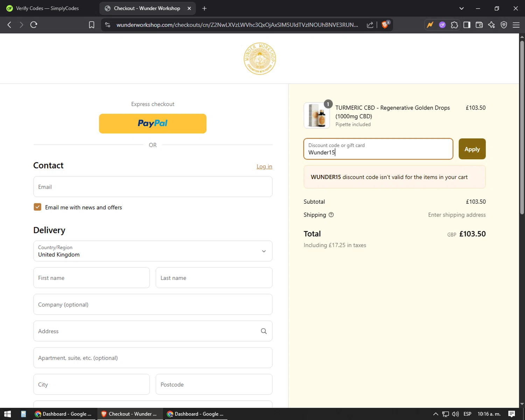
Task: Click the address search magnifier icon
Action: (x=264, y=331)
